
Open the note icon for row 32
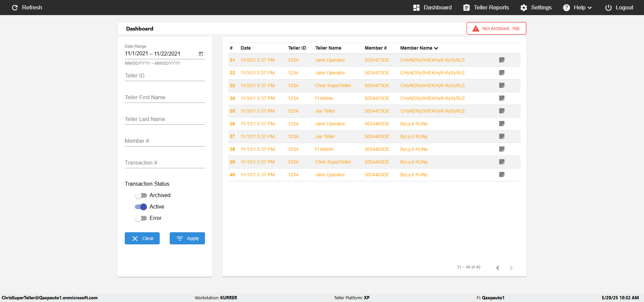point(502,73)
